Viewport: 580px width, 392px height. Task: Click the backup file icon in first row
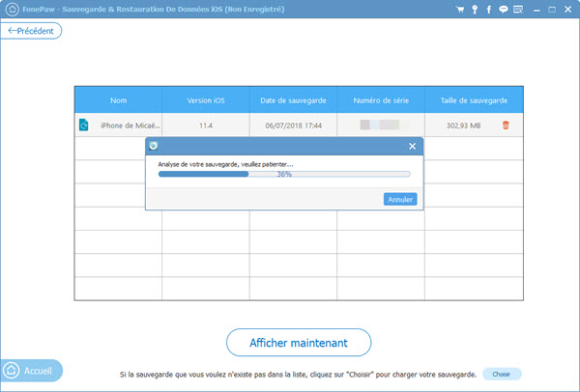tap(84, 126)
